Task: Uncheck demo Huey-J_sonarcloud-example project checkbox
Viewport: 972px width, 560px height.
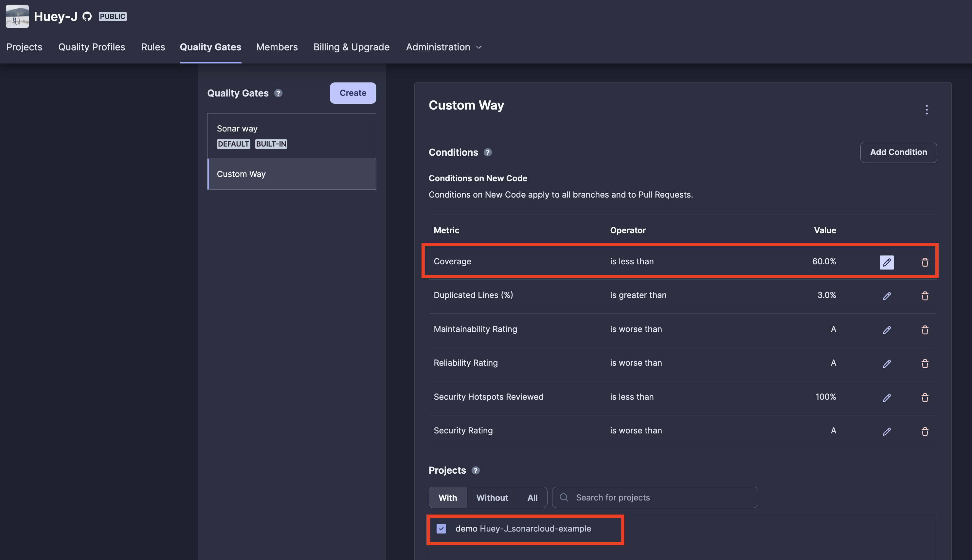Action: 441,529
